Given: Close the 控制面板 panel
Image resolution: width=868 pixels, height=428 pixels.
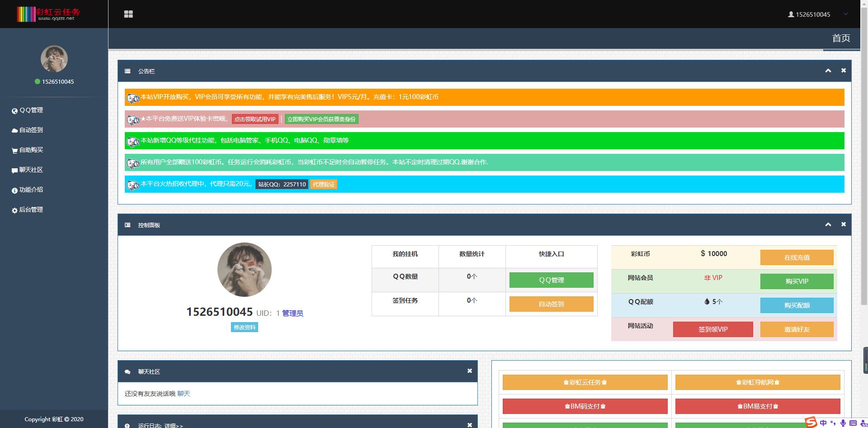Looking at the screenshot, I should tap(843, 224).
